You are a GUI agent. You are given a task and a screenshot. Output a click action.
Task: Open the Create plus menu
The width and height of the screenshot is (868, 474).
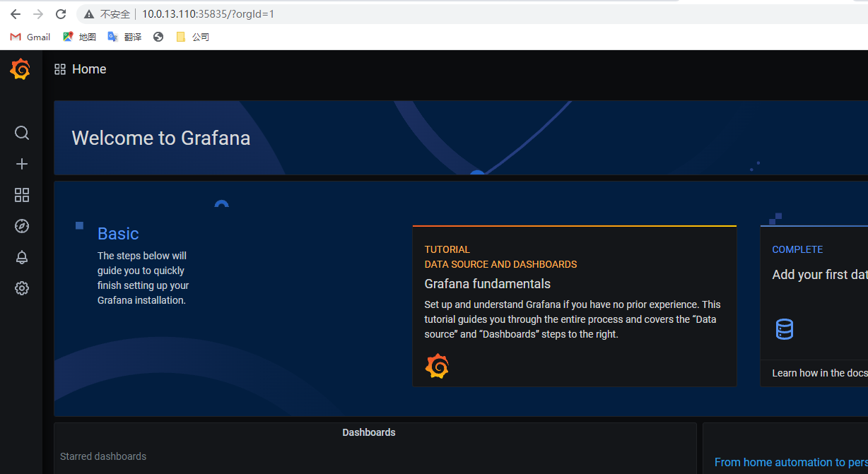(x=22, y=164)
